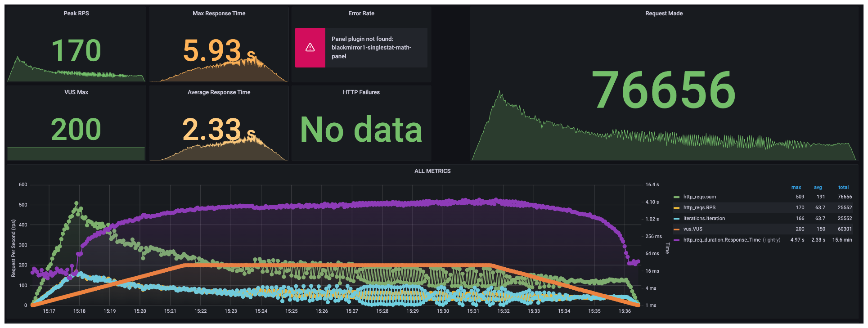Click the purple Response_Time legend color swatch

[676, 240]
